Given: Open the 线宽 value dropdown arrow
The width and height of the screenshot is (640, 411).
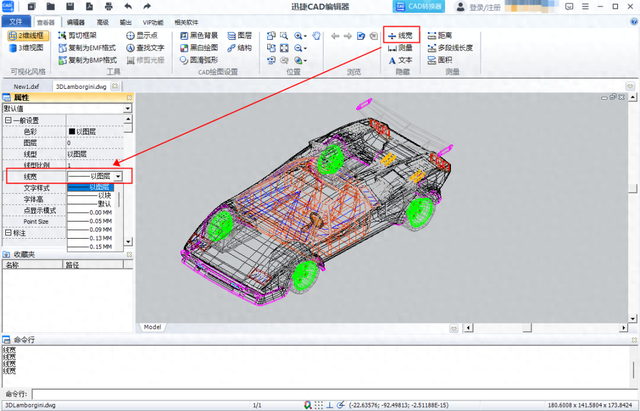Looking at the screenshot, I should 118,176.
